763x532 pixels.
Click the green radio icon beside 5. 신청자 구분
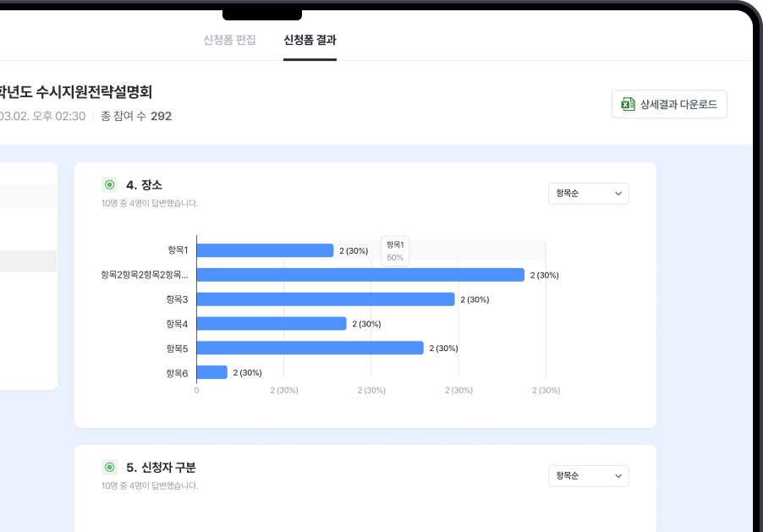point(109,467)
